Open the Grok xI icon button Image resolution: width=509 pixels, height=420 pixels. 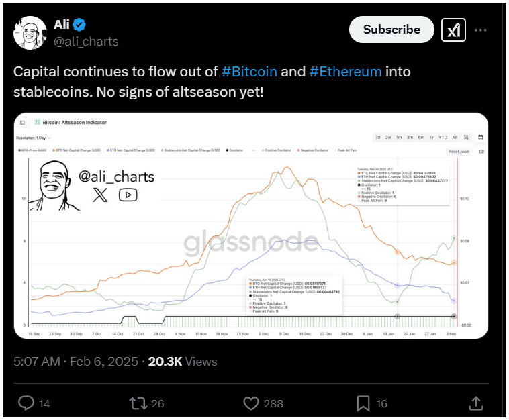453,30
